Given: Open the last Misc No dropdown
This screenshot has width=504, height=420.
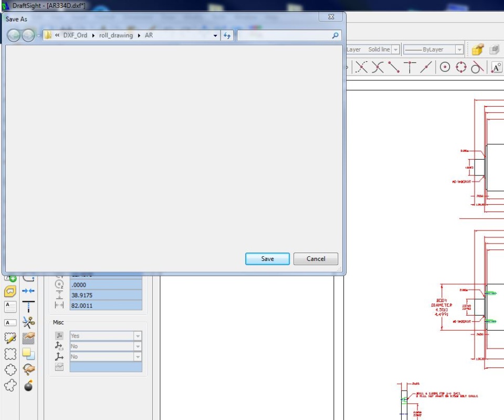Looking at the screenshot, I should tap(138, 356).
